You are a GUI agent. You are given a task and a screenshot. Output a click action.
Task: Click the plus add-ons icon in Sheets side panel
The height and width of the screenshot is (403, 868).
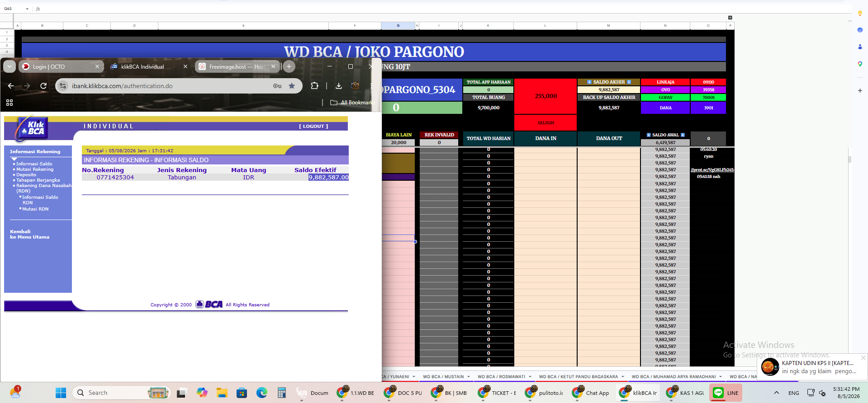[860, 90]
